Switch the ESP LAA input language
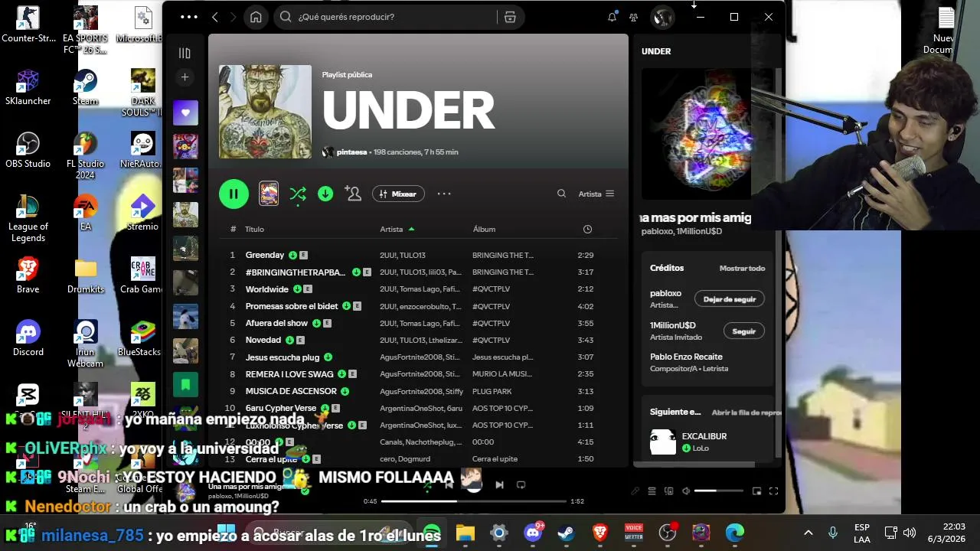The height and width of the screenshot is (551, 980). 862,533
